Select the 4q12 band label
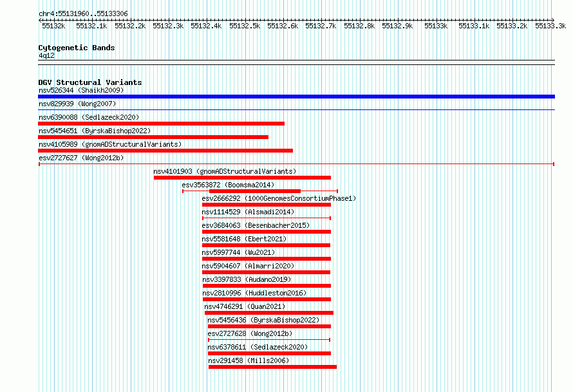The image size is (573, 392). click(x=46, y=55)
